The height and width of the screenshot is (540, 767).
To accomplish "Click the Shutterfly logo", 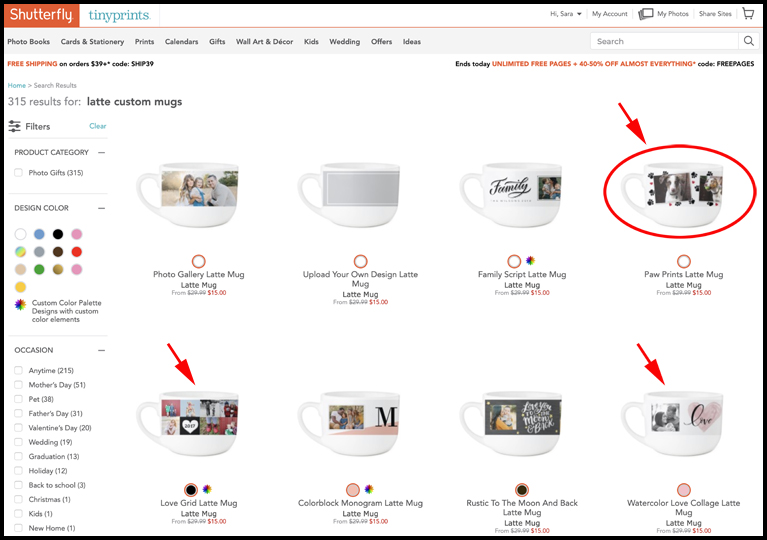I will click(42, 15).
